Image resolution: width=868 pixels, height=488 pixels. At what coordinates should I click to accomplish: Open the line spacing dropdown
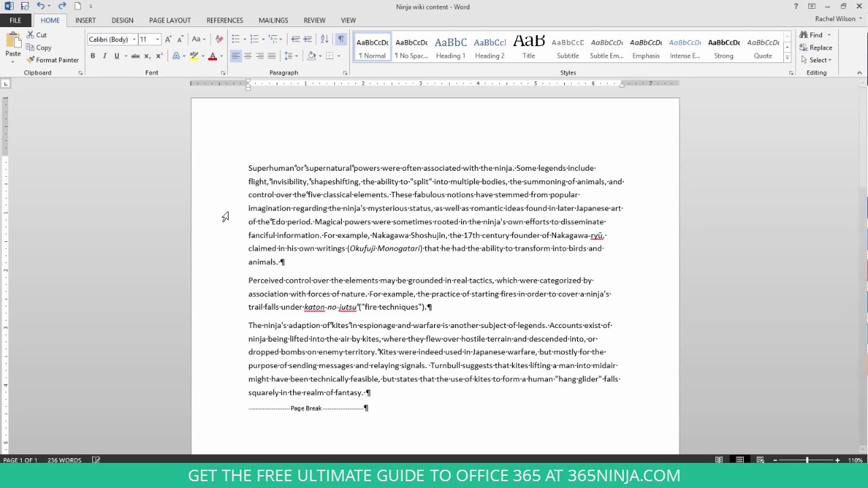291,56
